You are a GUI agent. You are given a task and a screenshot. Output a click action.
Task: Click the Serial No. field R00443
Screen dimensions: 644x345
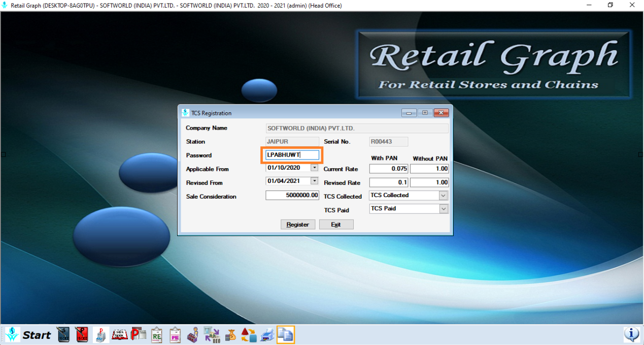[x=389, y=142]
